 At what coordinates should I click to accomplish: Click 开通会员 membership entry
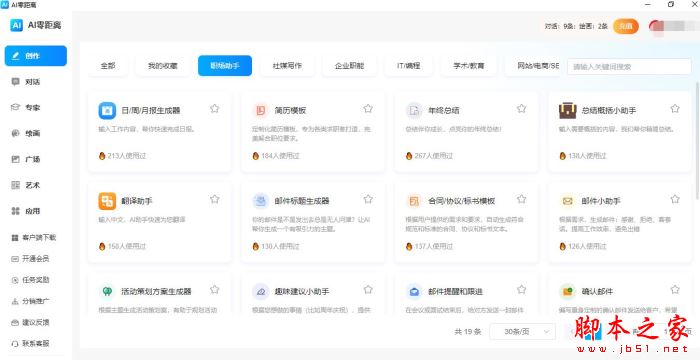[30, 259]
